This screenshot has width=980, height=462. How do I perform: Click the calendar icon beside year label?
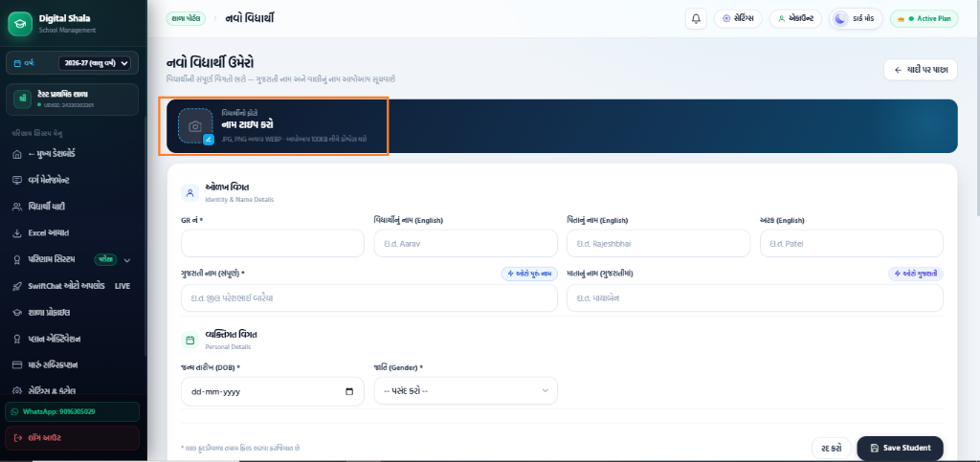pyautogui.click(x=17, y=63)
